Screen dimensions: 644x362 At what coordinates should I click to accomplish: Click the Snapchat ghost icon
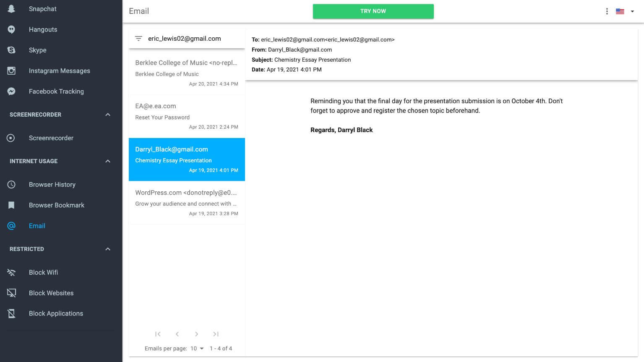[x=11, y=9]
